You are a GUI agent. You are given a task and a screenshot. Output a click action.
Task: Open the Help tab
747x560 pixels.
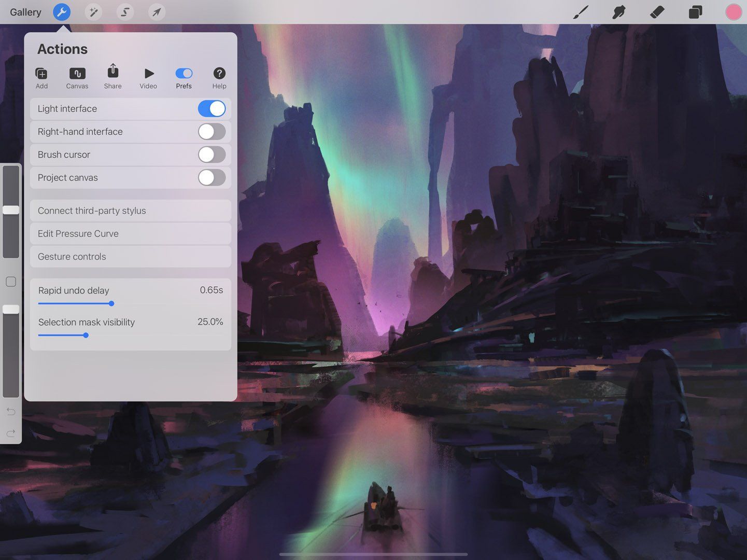pyautogui.click(x=219, y=77)
